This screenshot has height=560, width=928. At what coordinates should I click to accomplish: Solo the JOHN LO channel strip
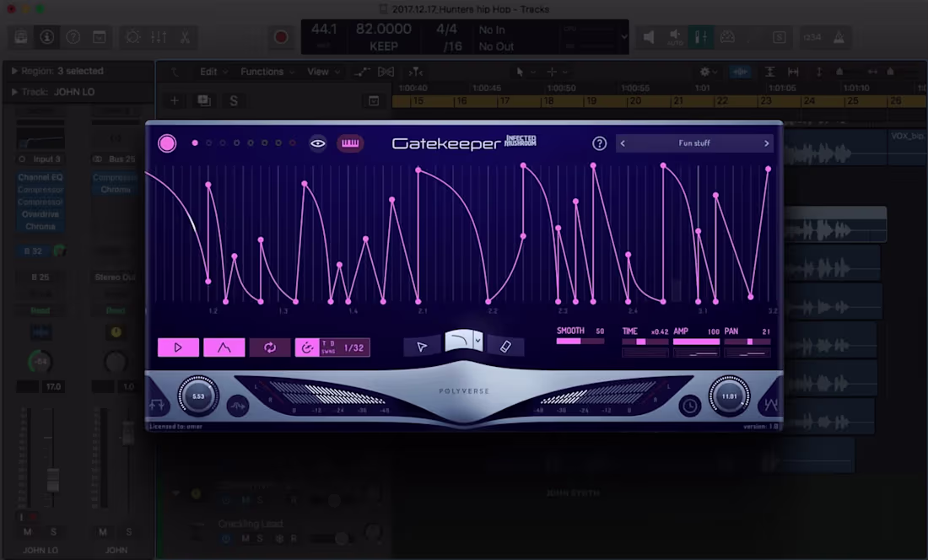(53, 531)
